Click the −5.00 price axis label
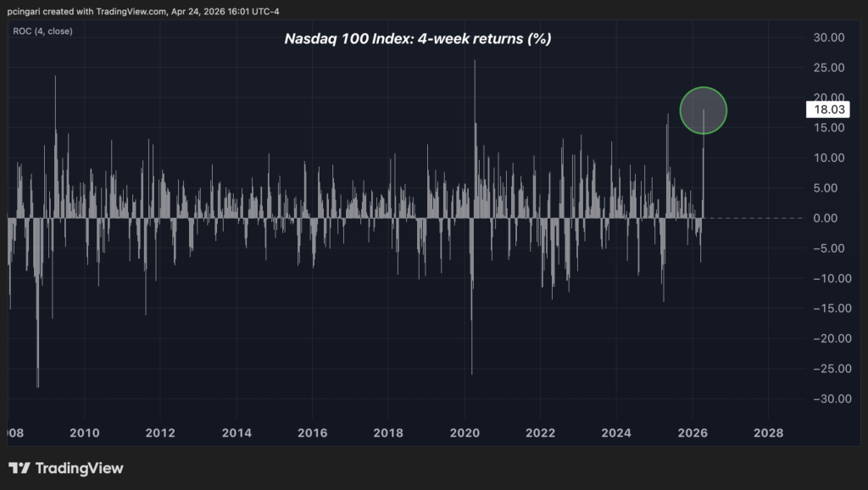Viewport: 868px width, 490px height. click(829, 248)
